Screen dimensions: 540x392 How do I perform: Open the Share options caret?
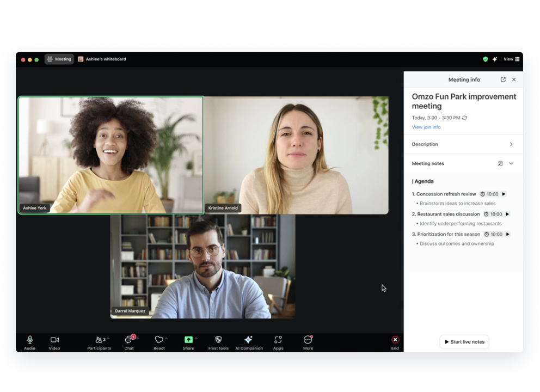pos(196,339)
